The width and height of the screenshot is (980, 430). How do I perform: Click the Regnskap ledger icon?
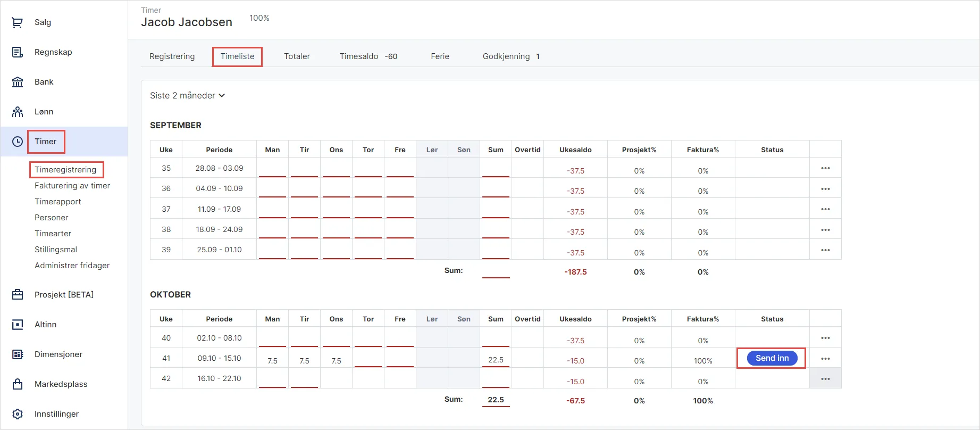tap(18, 52)
